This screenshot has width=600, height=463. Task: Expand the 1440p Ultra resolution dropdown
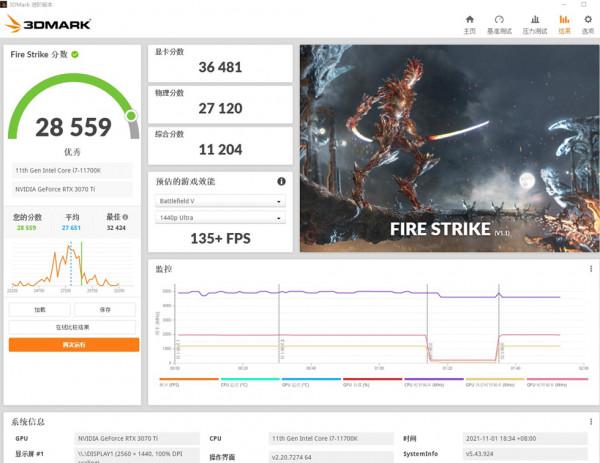click(220, 217)
